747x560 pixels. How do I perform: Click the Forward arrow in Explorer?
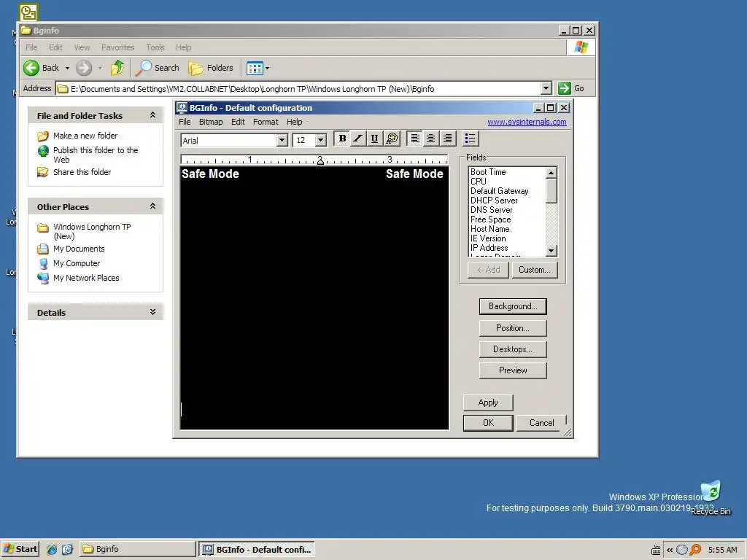tap(84, 68)
